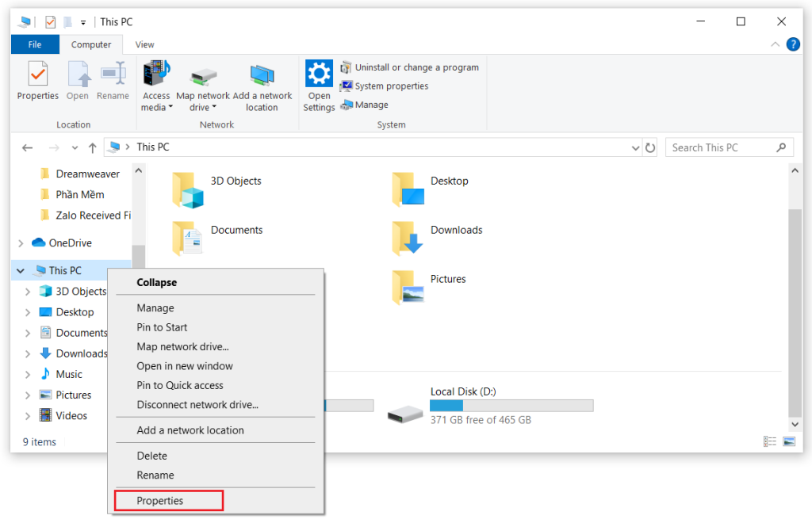Click the Back navigation button
The height and width of the screenshot is (523, 812).
point(27,147)
